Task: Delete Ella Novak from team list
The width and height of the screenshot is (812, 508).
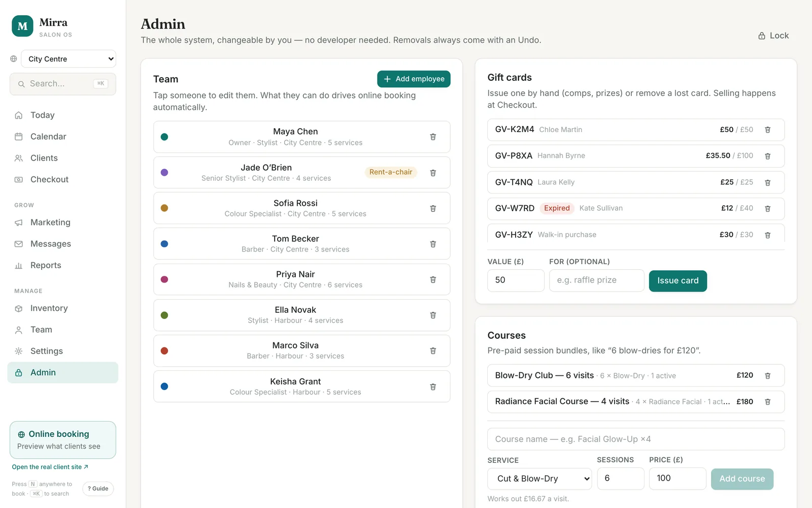Action: 433,315
